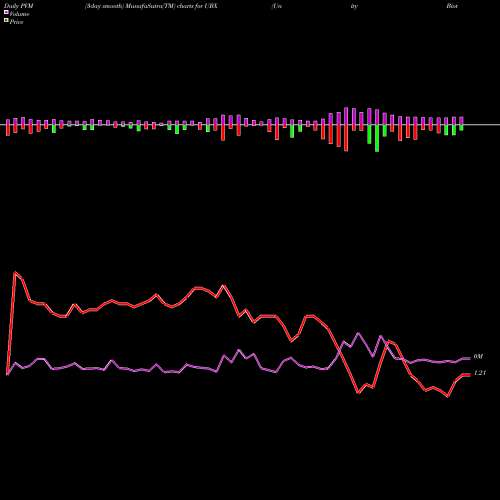Click the '0M' volume line end label
Viewport: 500px width, 500px height.
point(478,357)
